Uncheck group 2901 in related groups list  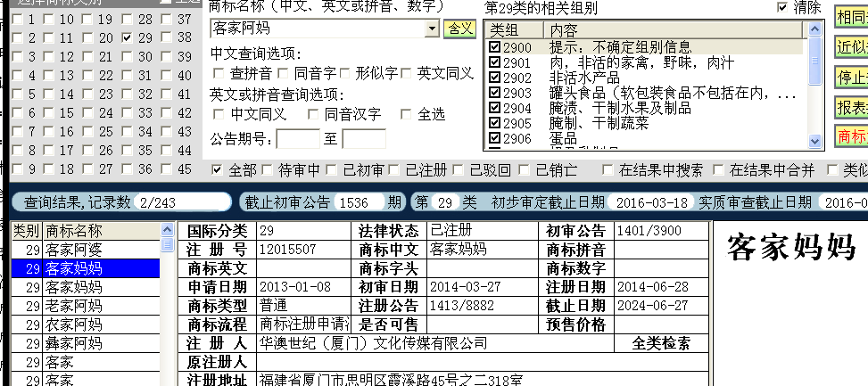tap(494, 62)
